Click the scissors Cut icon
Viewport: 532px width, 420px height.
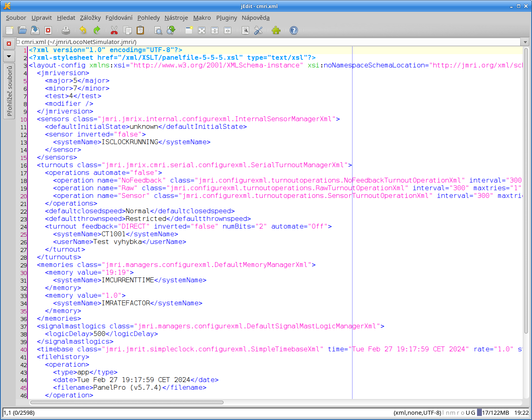pos(114,30)
